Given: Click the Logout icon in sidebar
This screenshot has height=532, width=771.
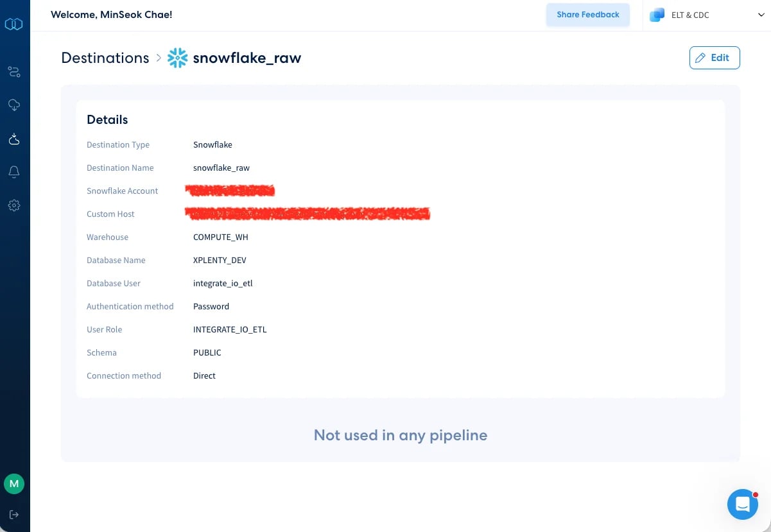Looking at the screenshot, I should point(14,515).
